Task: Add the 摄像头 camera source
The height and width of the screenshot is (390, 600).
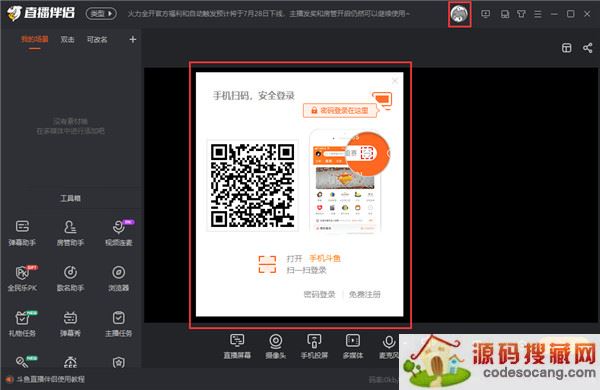Action: [276, 346]
